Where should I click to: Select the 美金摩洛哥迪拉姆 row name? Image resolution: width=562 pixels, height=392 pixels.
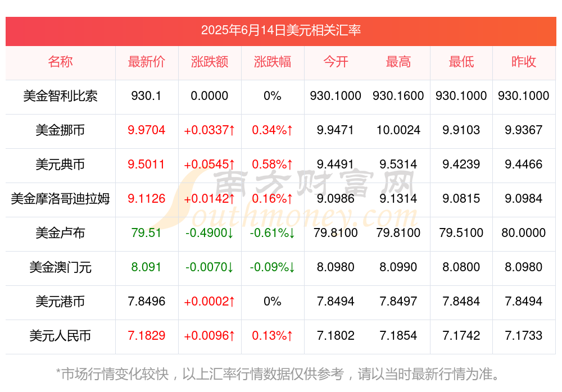click(x=60, y=198)
